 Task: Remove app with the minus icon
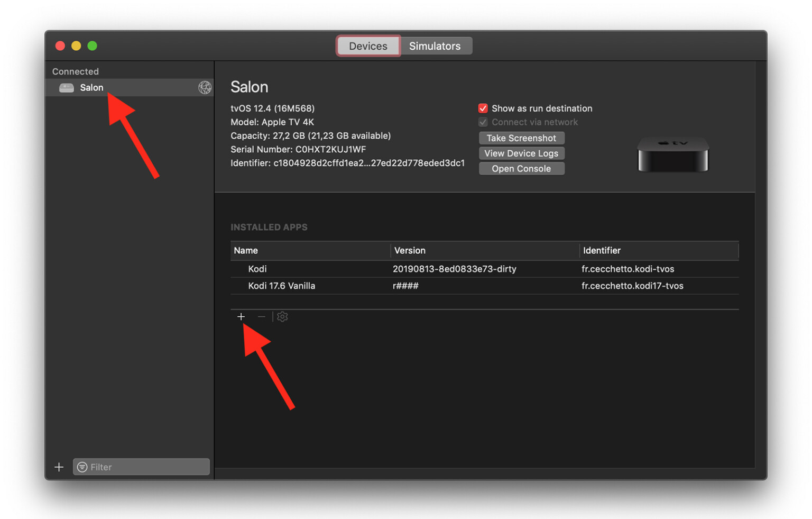point(261,317)
